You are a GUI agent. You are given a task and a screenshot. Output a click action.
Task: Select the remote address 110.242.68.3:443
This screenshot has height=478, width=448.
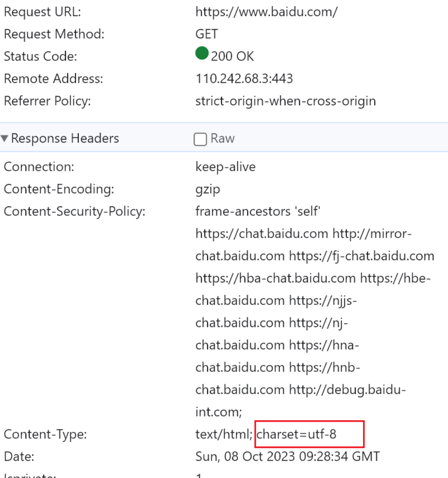tap(244, 78)
